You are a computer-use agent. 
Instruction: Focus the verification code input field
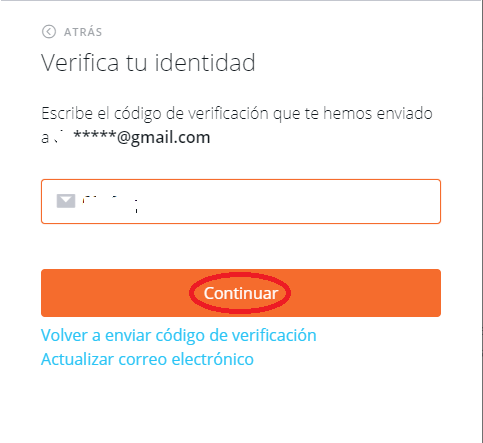click(x=241, y=201)
